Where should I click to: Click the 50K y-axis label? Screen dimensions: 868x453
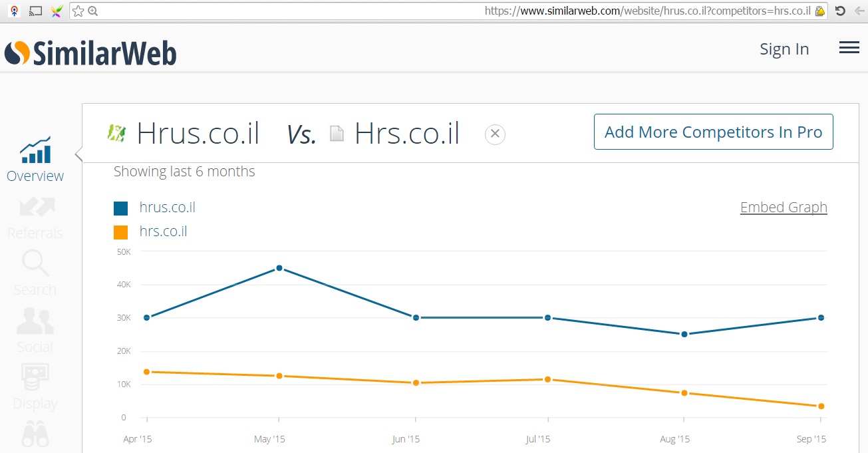[124, 252]
